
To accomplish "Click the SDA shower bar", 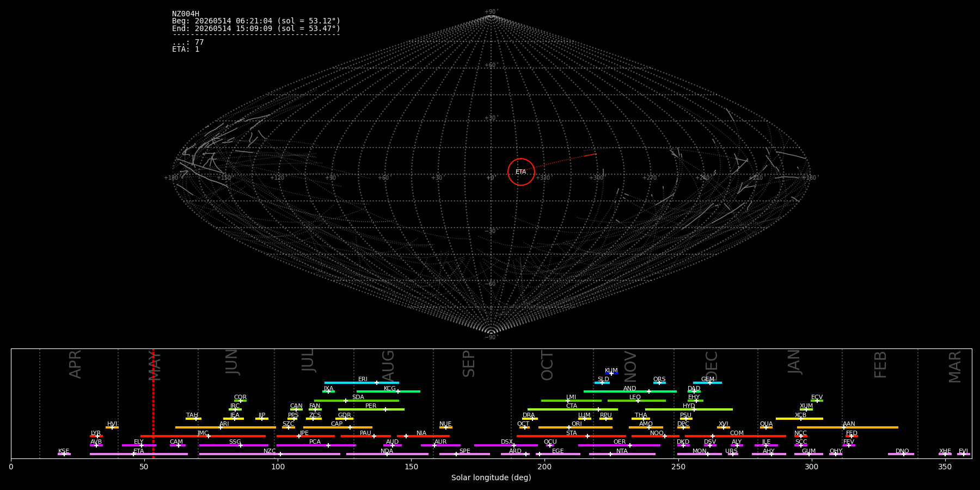I will (357, 401).
